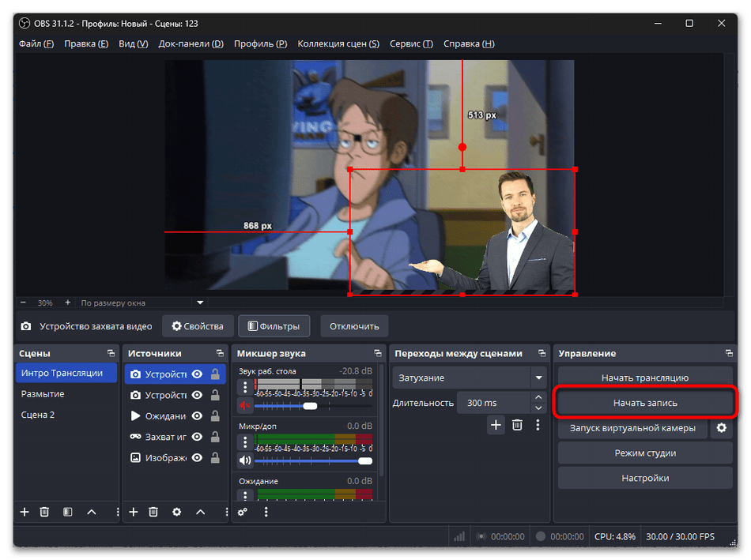Select the Сцена 2 scene
The width and height of the screenshot is (751, 560).
click(x=66, y=415)
